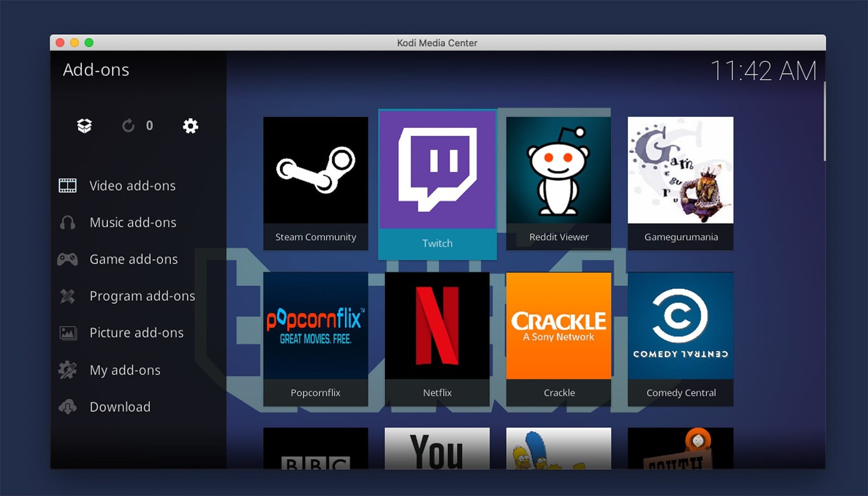Select My add-ons menu entry

pyautogui.click(x=125, y=370)
